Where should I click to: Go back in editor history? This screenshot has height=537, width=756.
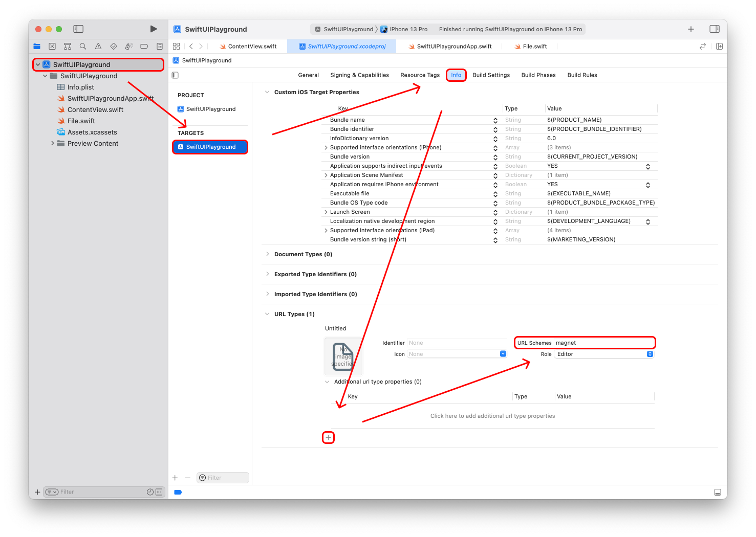[191, 47]
